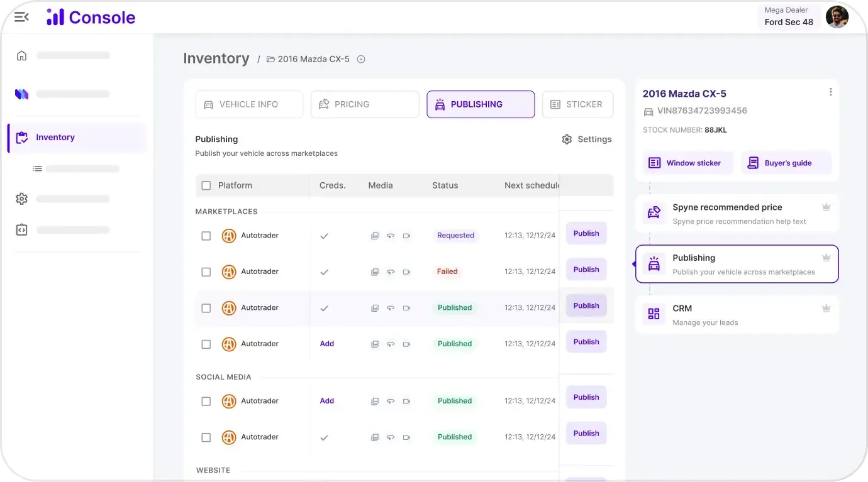
Task: Switch to the STICKER tab
Action: tap(577, 104)
